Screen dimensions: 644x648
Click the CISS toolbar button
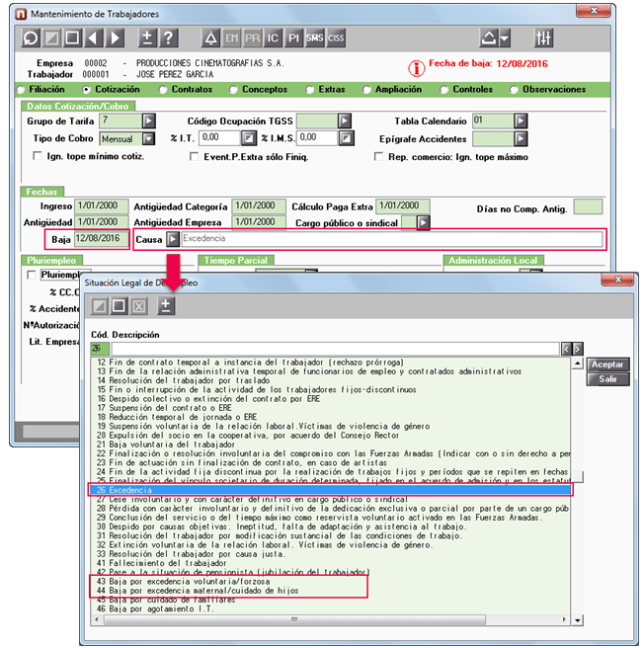pos(336,38)
